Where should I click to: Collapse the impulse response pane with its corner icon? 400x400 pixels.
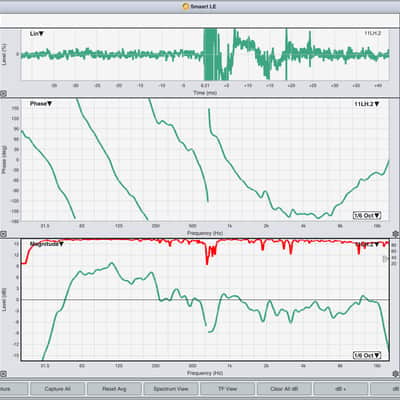pyautogui.click(x=3, y=94)
